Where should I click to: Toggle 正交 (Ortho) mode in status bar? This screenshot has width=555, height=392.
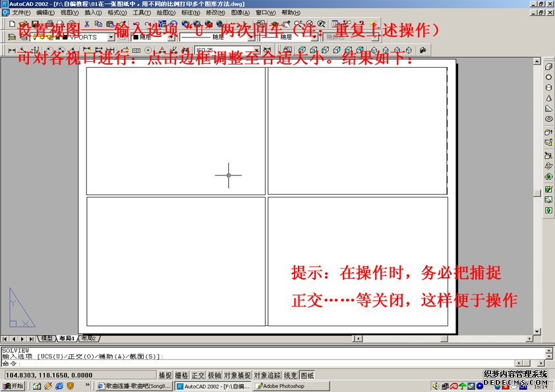click(198, 375)
